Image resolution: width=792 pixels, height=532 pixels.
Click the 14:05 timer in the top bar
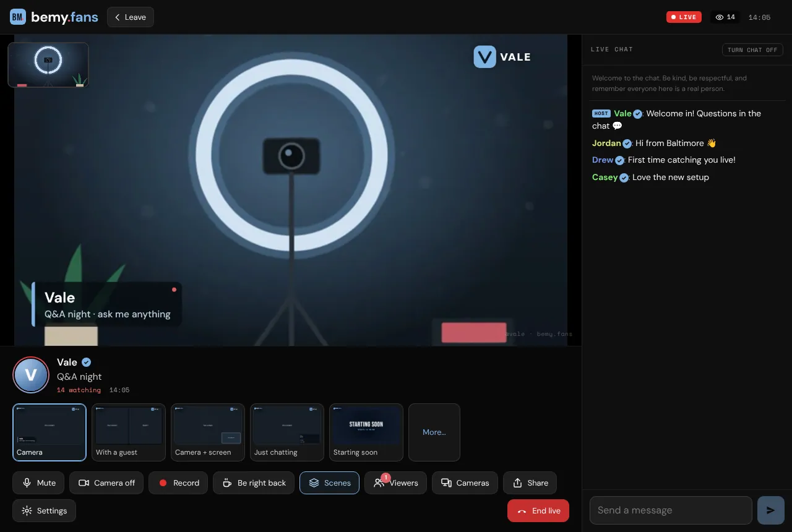click(x=759, y=17)
